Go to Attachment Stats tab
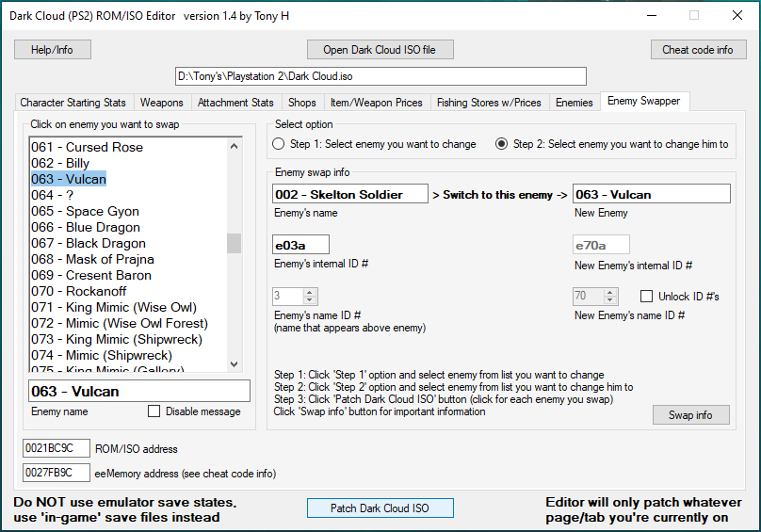The width and height of the screenshot is (761, 532). (235, 103)
